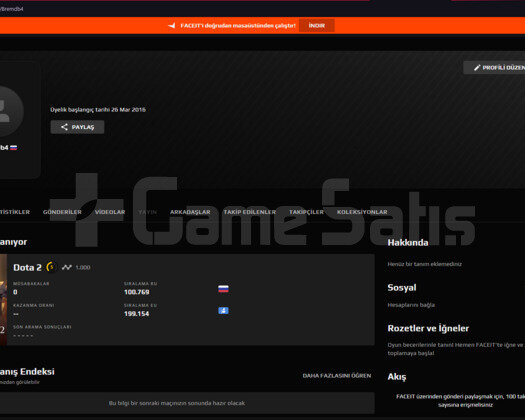The image size is (525, 420).
Task: Switch to the TAKİP EDİLENLER tab
Action: [x=250, y=212]
